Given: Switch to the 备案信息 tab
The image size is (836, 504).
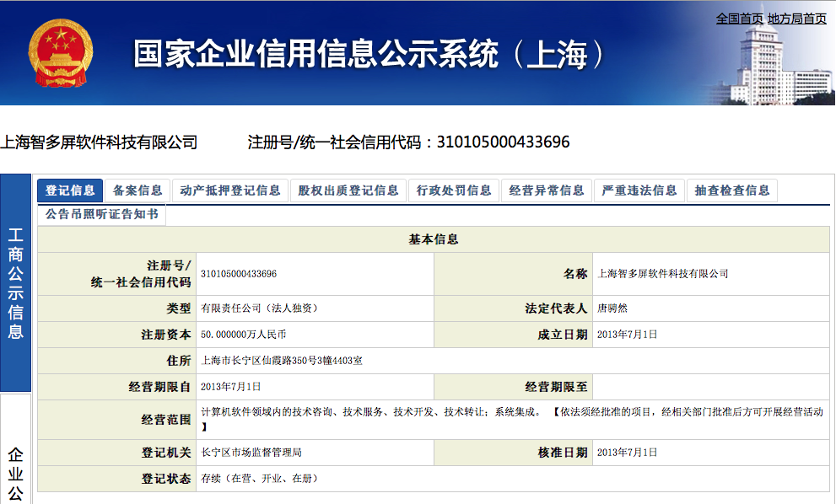Looking at the screenshot, I should 138,190.
